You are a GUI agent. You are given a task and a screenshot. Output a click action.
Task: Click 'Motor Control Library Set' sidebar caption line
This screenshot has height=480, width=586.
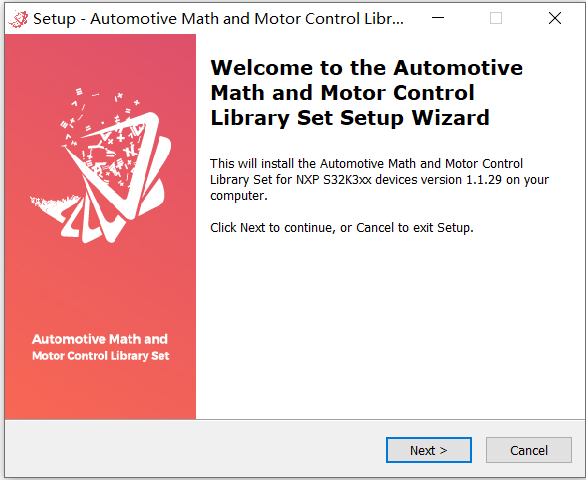pyautogui.click(x=101, y=356)
